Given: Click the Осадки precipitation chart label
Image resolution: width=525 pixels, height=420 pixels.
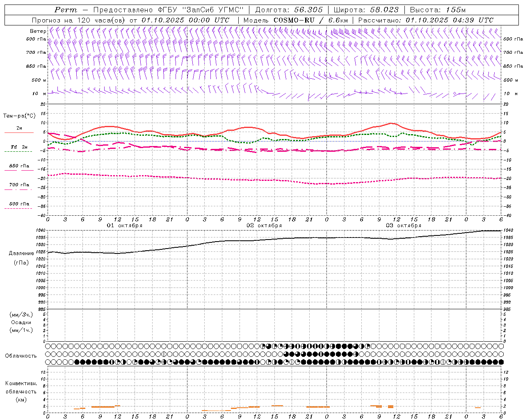Looking at the screenshot, I should click(x=21, y=322).
